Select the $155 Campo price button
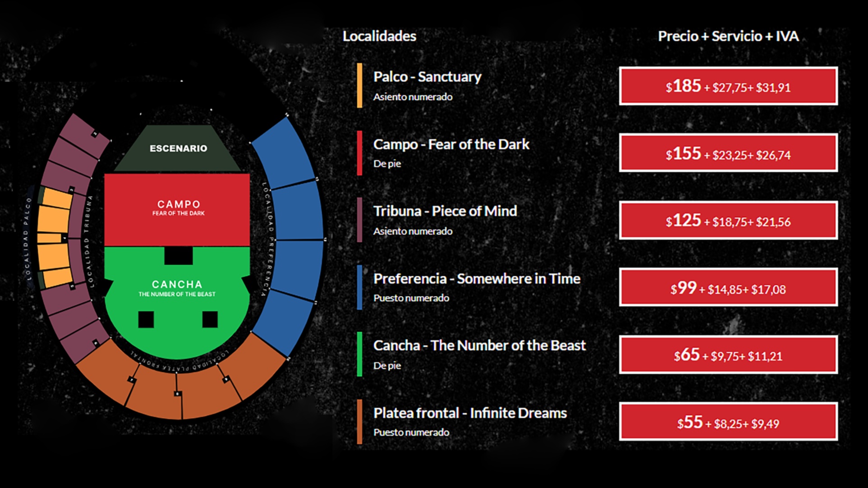 (728, 153)
